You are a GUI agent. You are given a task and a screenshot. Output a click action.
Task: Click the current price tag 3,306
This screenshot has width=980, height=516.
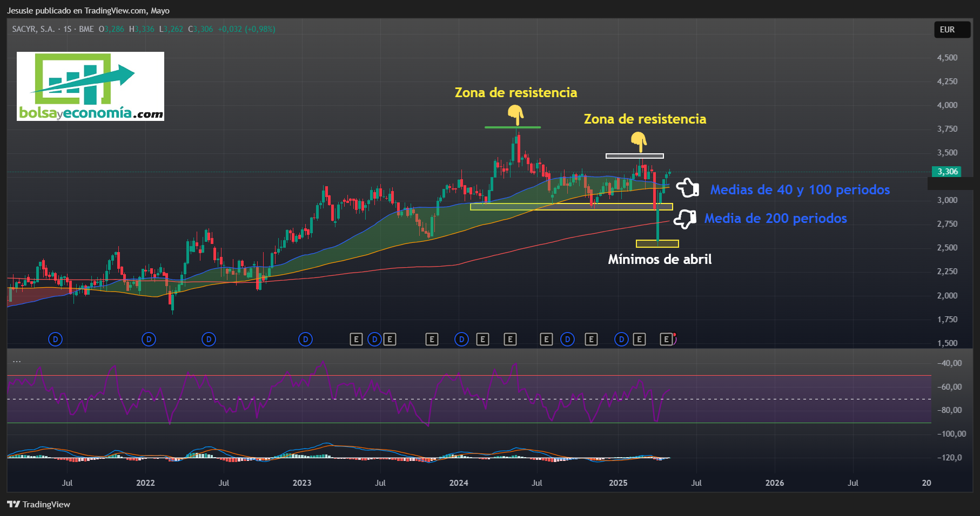948,172
